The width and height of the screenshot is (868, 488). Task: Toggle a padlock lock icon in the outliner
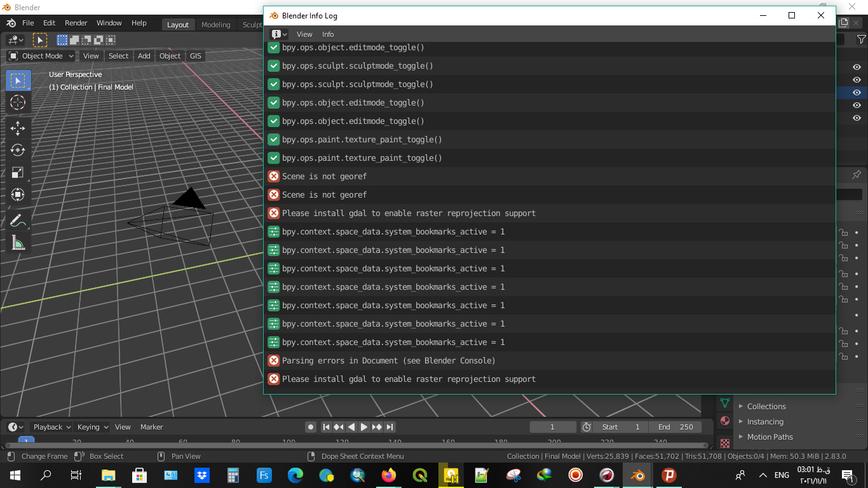tap(843, 232)
